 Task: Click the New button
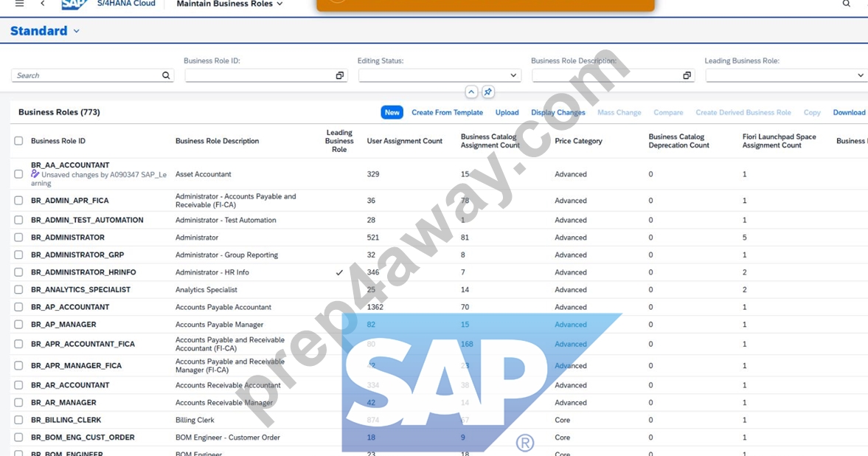coord(392,112)
